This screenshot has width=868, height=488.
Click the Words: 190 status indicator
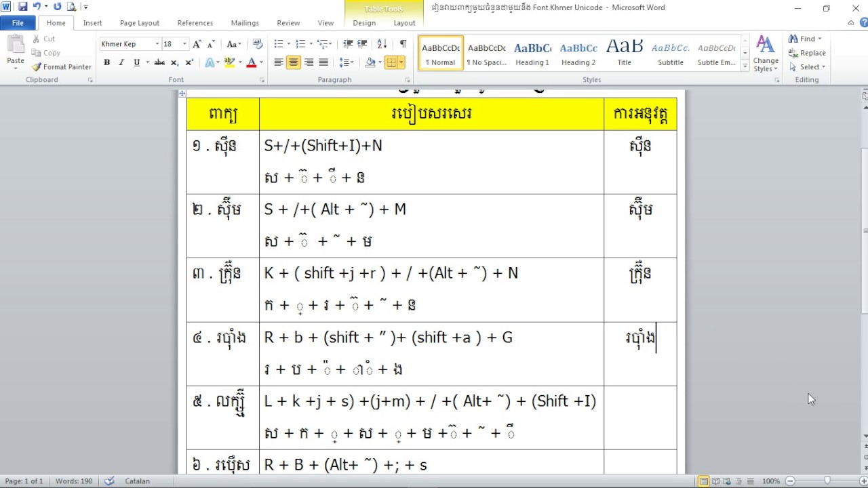pyautogui.click(x=74, y=481)
